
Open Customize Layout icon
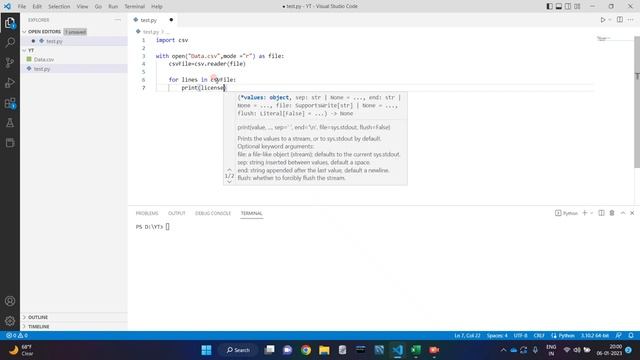coord(577,7)
